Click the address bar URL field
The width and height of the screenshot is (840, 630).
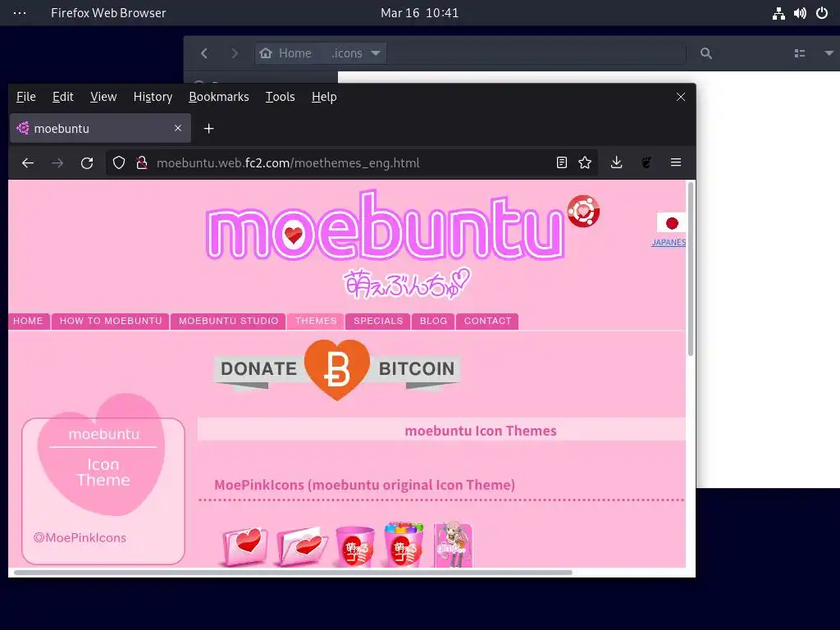[x=351, y=163]
